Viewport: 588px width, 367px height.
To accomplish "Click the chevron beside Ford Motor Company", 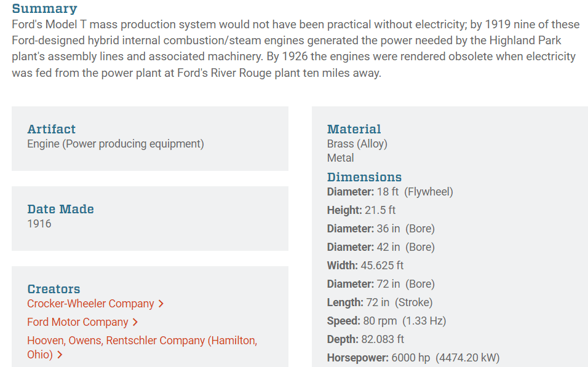I will [x=135, y=322].
